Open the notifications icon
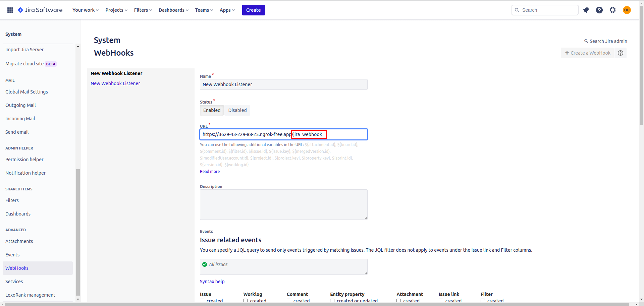The width and height of the screenshot is (644, 306). [586, 10]
